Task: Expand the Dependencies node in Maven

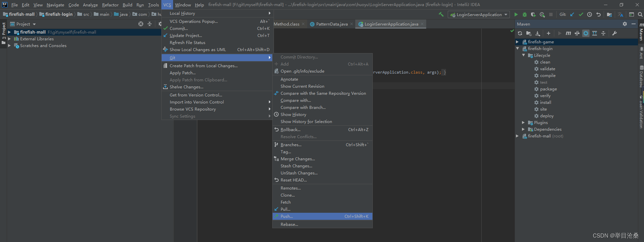Action: (523, 129)
